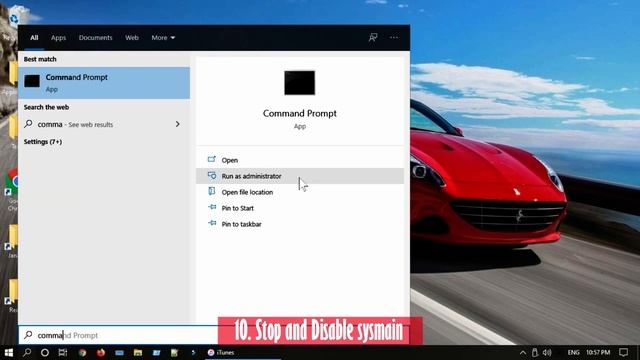Click Open for Command Prompt
This screenshot has width=640, height=360.
(x=300, y=160)
